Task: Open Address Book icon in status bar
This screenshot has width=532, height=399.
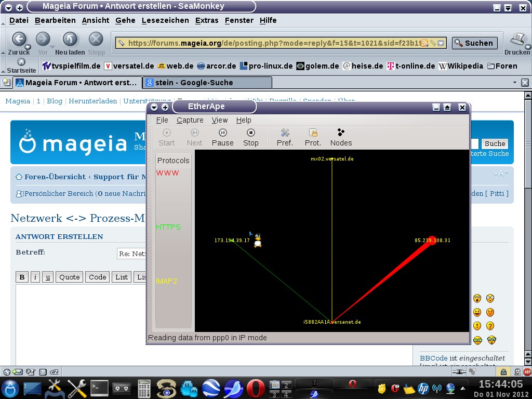Action: [x=43, y=372]
